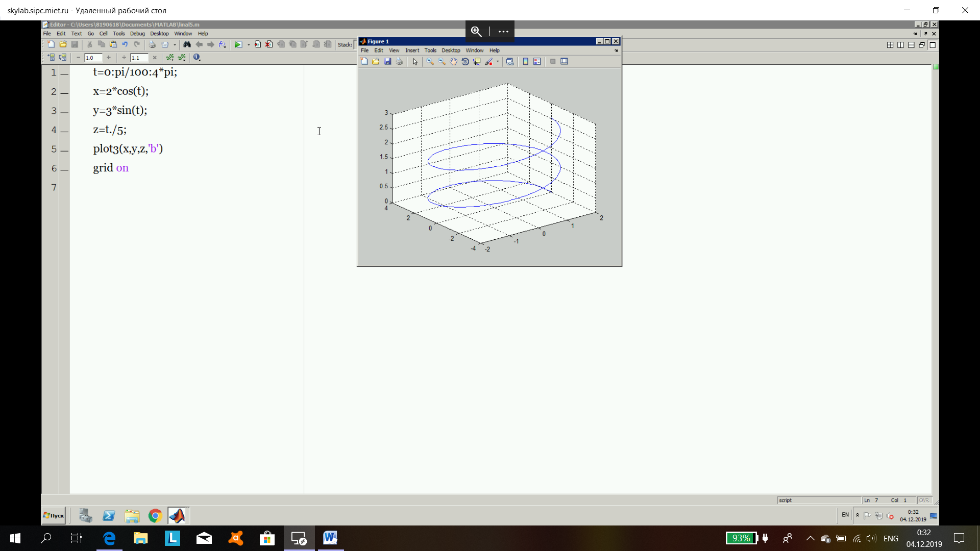Select maximized single document layout icon
The width and height of the screenshot is (980, 551).
click(933, 45)
